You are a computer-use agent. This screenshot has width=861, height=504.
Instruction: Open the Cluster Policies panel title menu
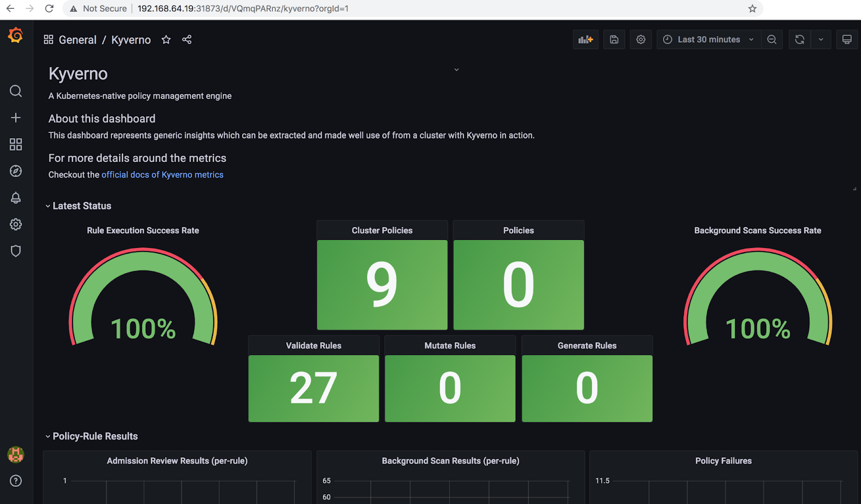382,230
